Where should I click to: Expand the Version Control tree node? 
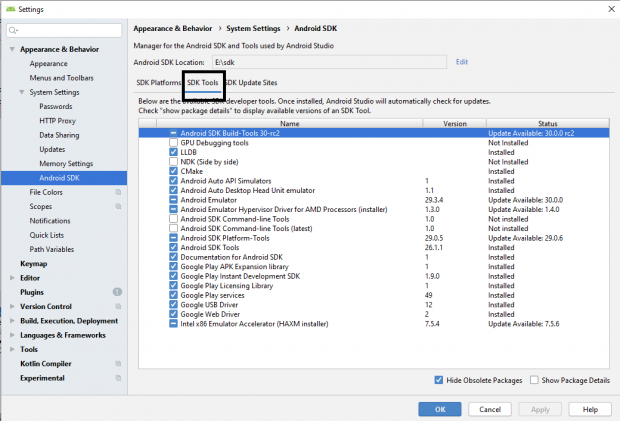(x=12, y=306)
